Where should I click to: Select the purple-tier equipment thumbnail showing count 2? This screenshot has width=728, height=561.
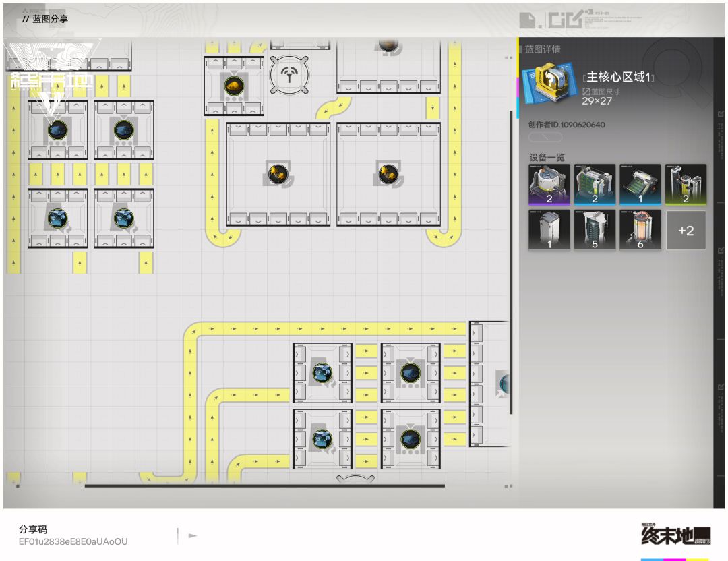[x=549, y=184]
